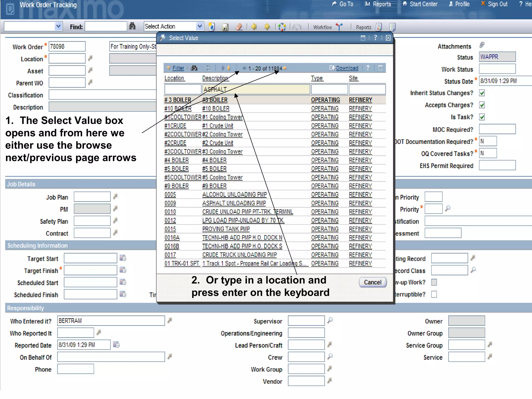The height and width of the screenshot is (399, 532).
Task: Open date picker for Target Start
Action: [123, 258]
